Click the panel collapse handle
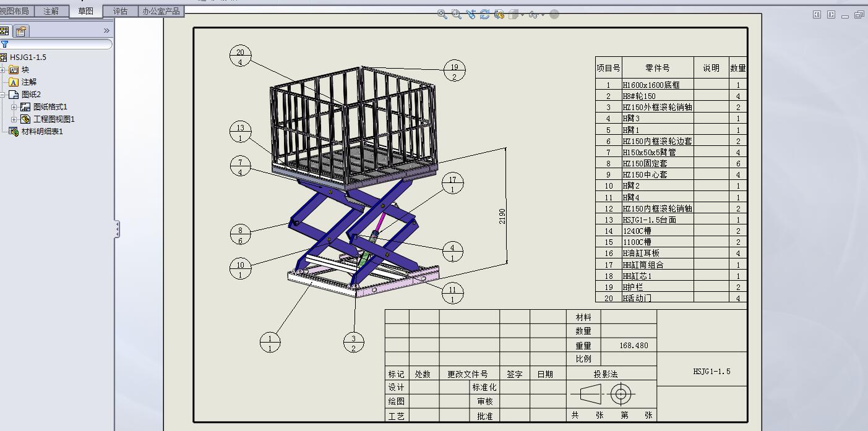This screenshot has width=868, height=431. (x=117, y=229)
